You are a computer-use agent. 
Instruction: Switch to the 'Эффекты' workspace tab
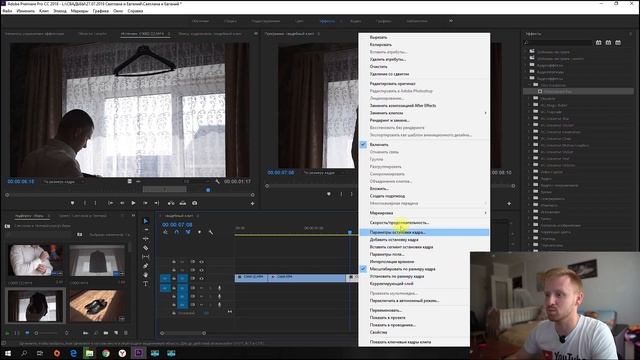[327, 21]
